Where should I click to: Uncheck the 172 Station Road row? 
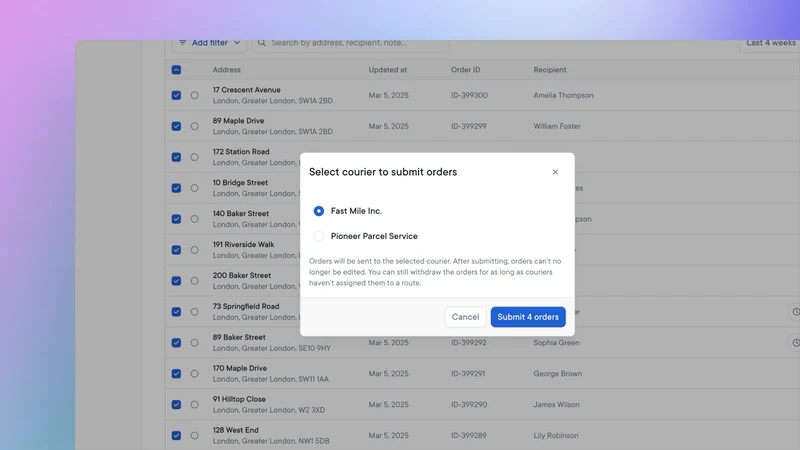[x=176, y=157]
